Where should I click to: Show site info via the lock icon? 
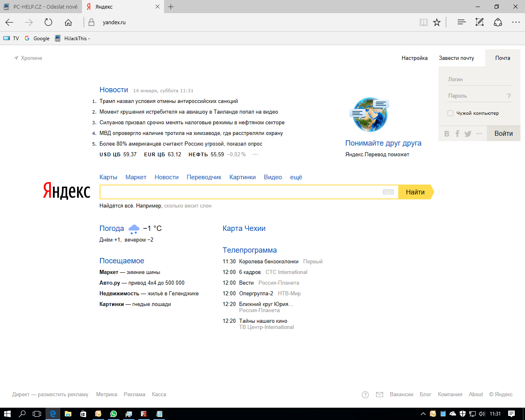(91, 22)
